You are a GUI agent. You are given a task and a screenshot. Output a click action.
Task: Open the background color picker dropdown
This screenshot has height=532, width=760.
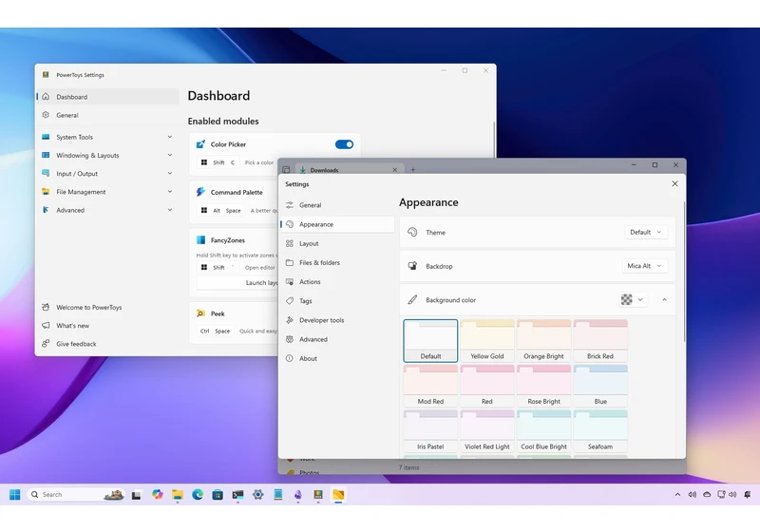click(633, 300)
